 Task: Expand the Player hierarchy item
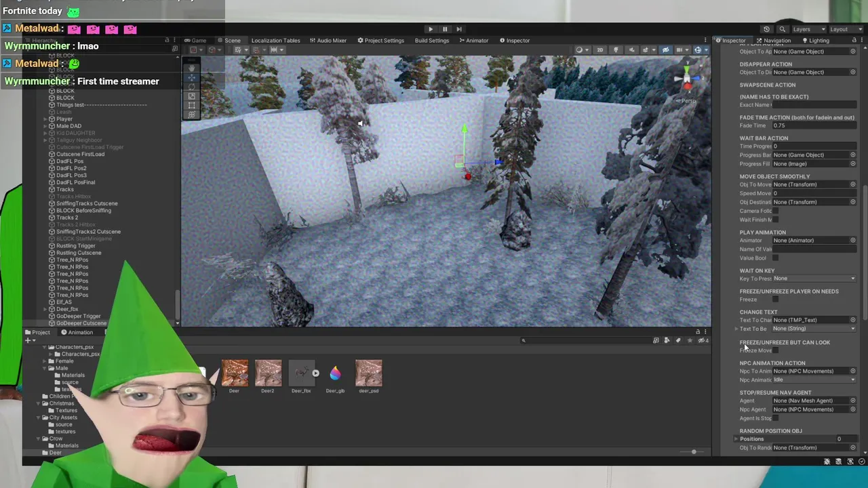pos(45,119)
